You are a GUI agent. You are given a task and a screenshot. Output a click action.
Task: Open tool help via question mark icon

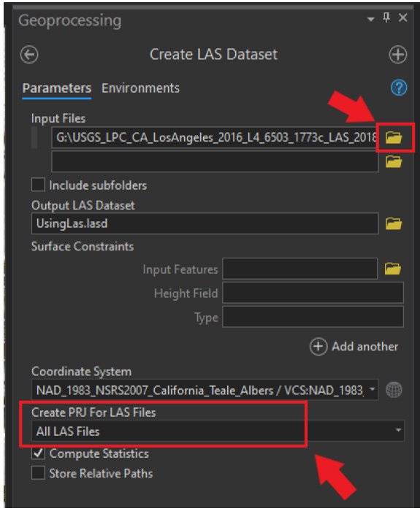399,88
